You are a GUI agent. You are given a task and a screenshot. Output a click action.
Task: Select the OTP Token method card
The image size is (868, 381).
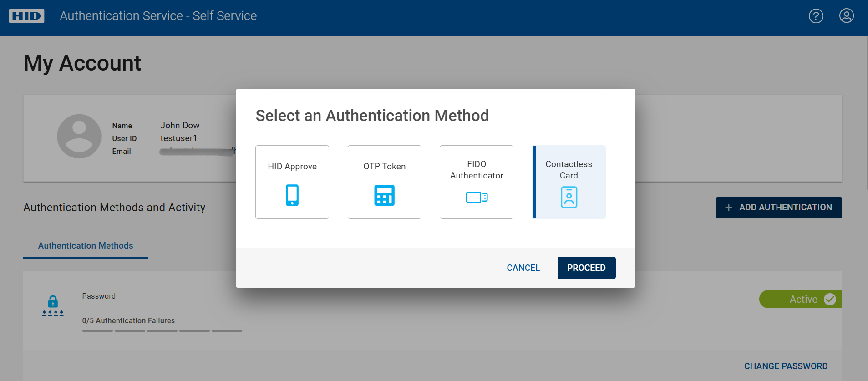coord(385,182)
